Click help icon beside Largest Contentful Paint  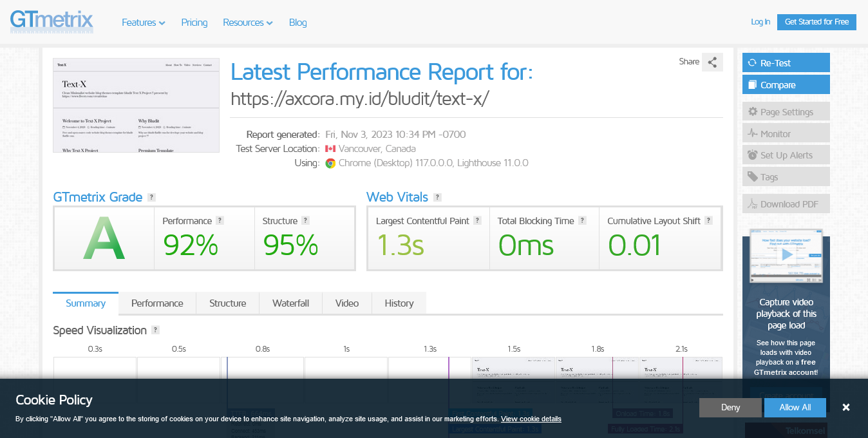tap(477, 220)
